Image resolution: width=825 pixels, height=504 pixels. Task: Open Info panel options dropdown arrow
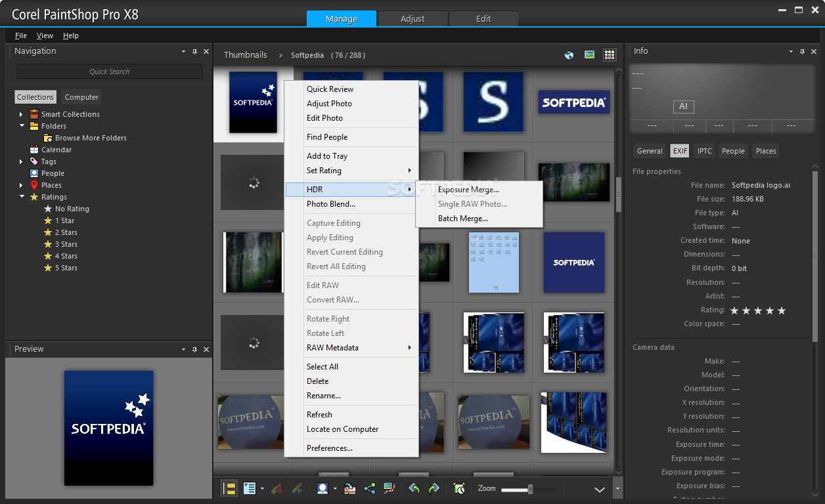(791, 51)
